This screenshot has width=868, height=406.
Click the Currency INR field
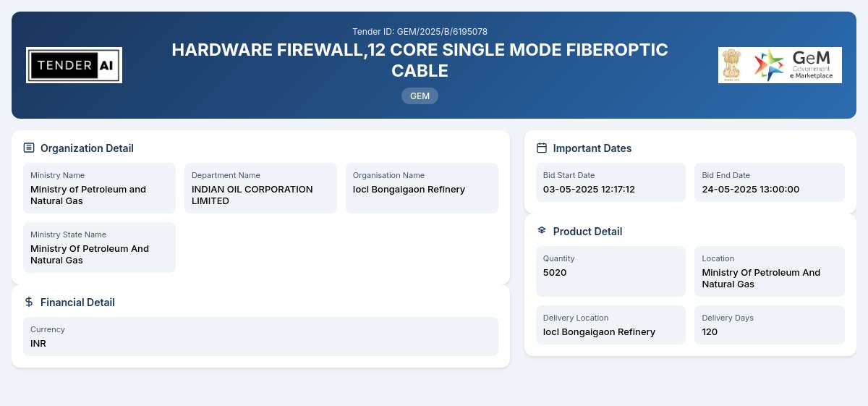(x=260, y=337)
